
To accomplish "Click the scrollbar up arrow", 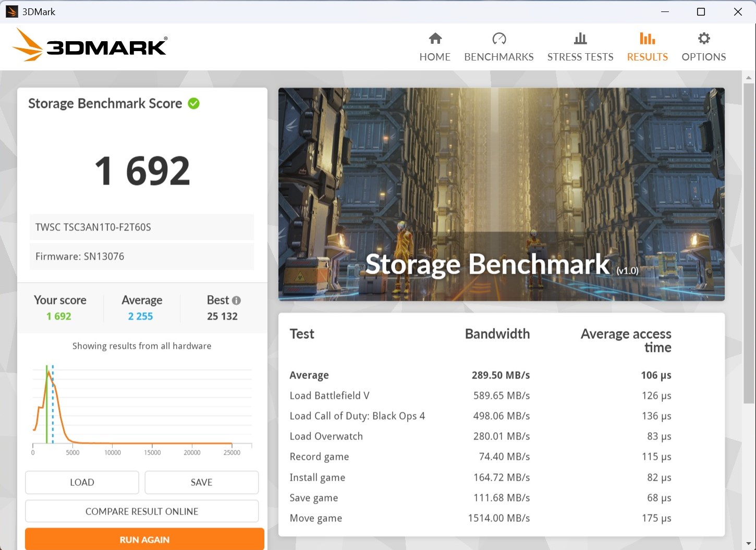I will [x=749, y=77].
